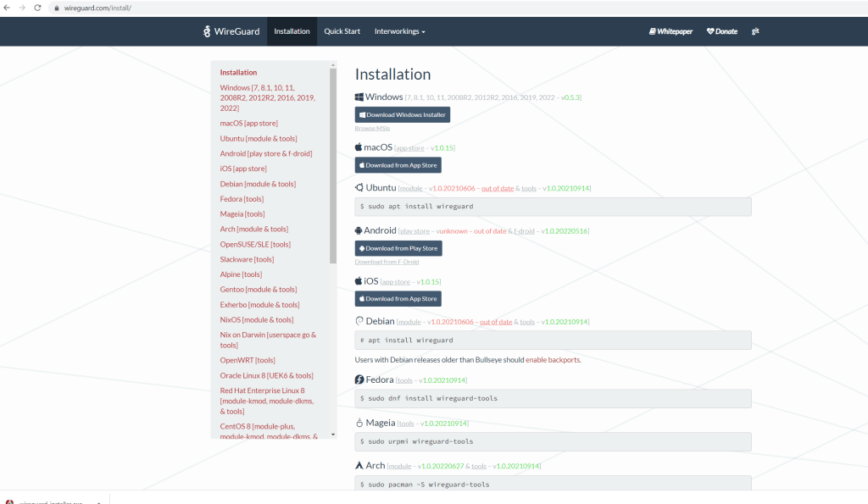This screenshot has height=504, width=868.
Task: Open the Quick Start page
Action: (342, 31)
